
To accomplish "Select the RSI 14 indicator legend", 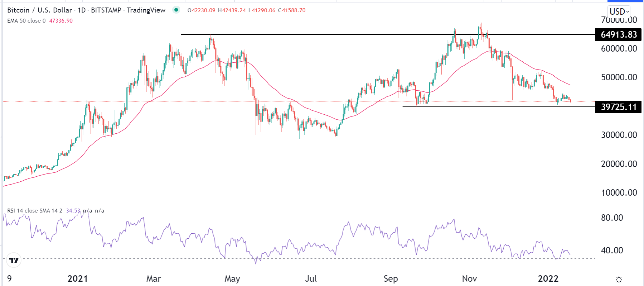I will (x=35, y=211).
